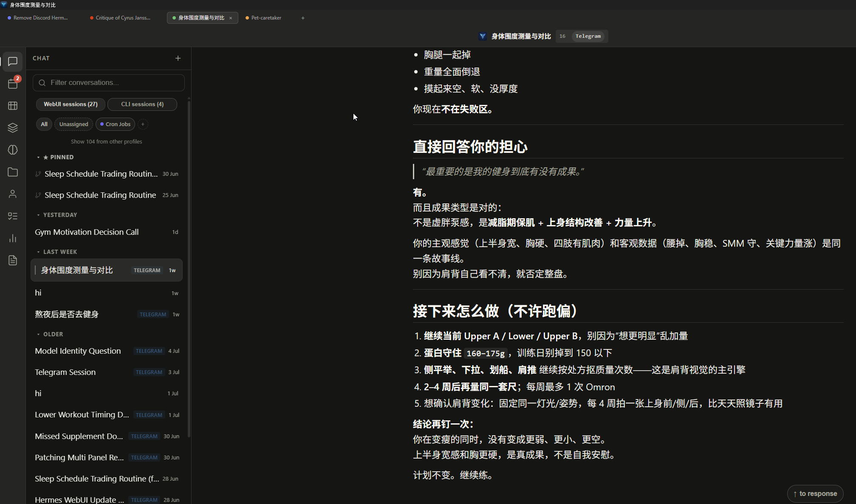Viewport: 856px width, 504px height.
Task: Switch to Pet-caretaker tab
Action: click(263, 18)
